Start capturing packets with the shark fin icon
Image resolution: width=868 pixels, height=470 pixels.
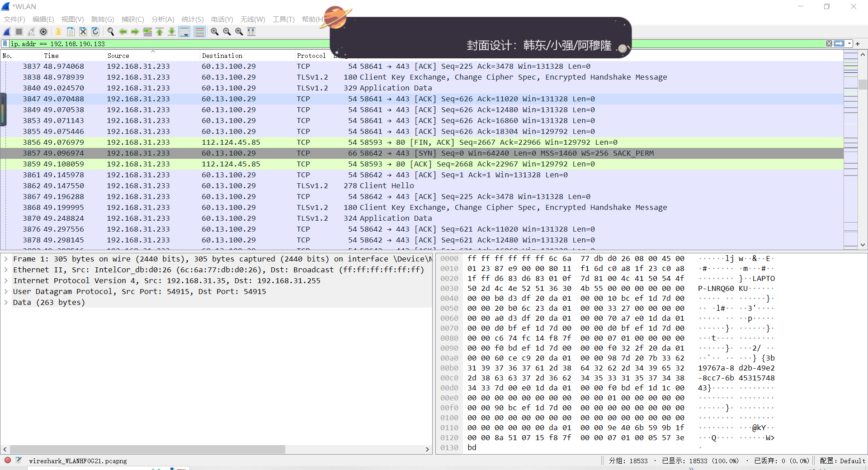[x=7, y=32]
